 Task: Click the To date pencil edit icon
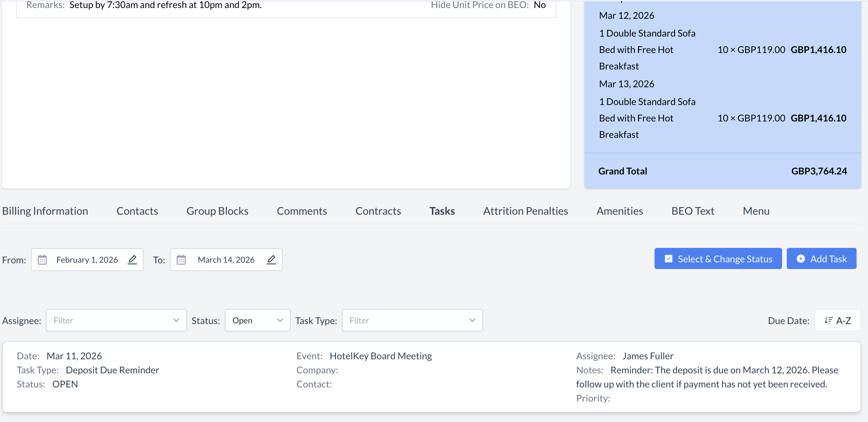click(271, 260)
